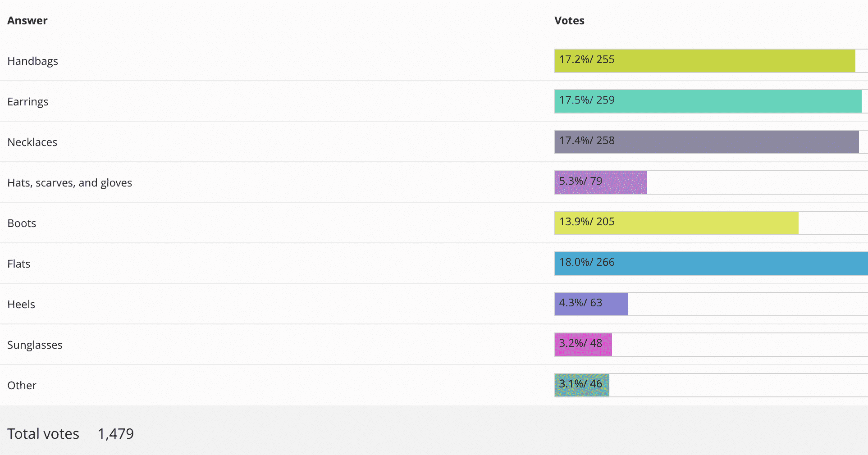Viewport: 868px width, 455px height.
Task: Click the yellow Boots vote bar
Action: pos(676,223)
